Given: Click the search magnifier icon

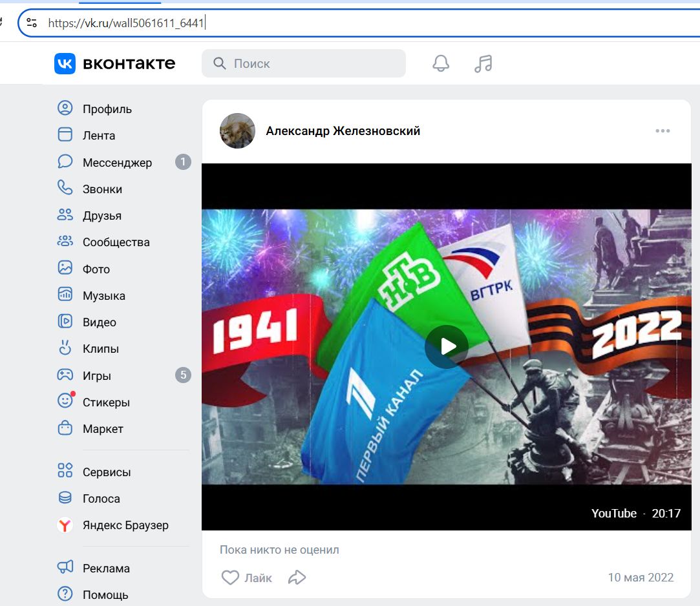Looking at the screenshot, I should (x=220, y=63).
